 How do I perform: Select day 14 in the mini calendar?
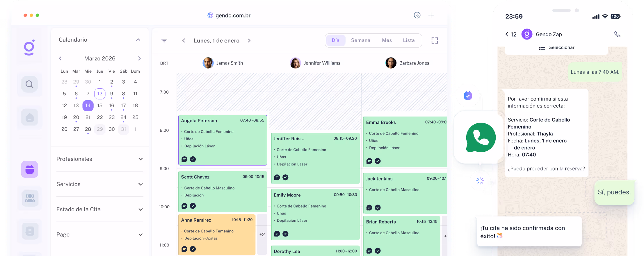tap(88, 105)
